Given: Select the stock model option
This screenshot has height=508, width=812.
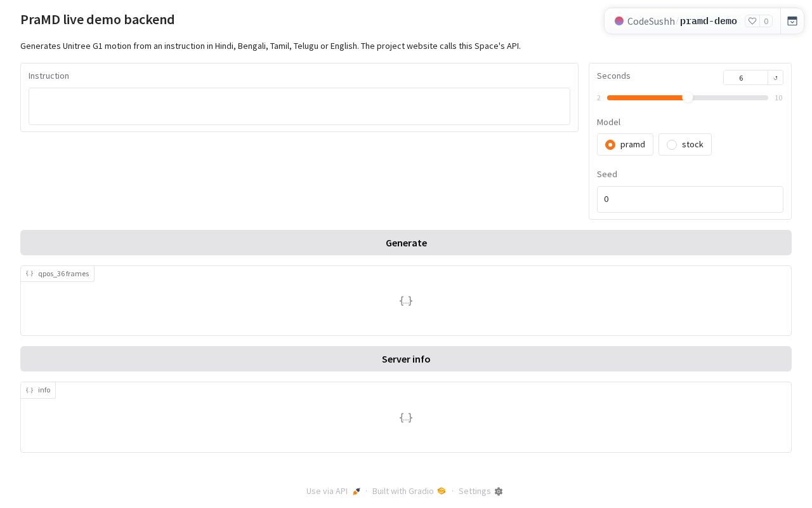Looking at the screenshot, I should pos(684,145).
